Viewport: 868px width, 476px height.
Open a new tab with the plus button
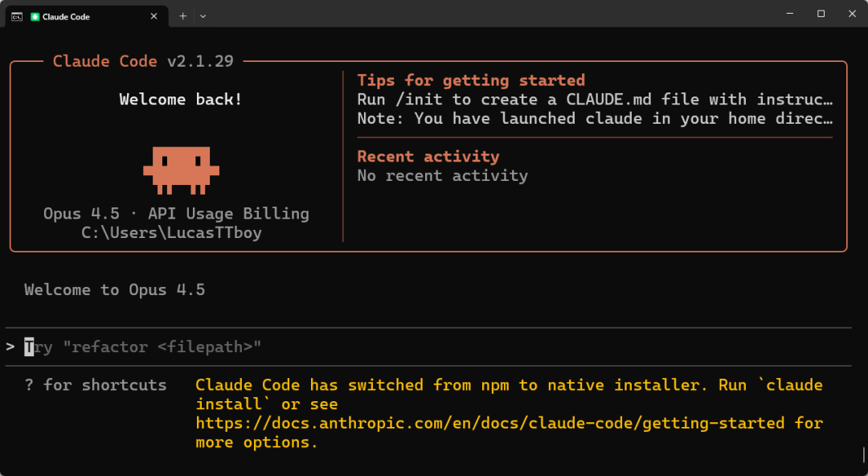tap(183, 15)
